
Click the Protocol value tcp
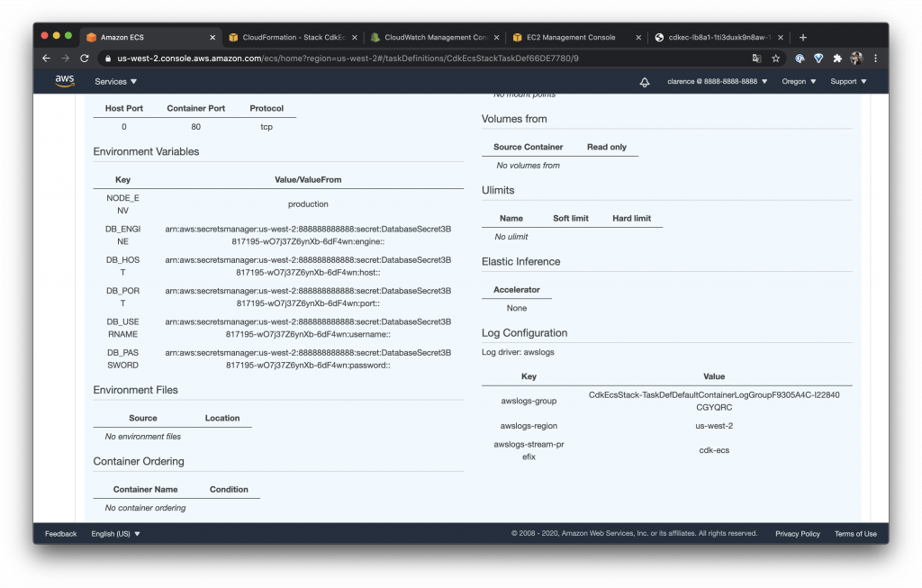tap(267, 127)
